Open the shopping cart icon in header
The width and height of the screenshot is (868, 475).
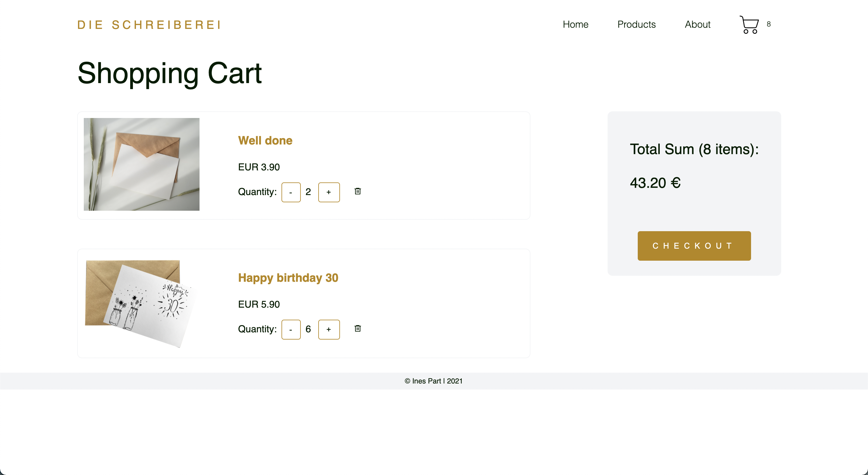click(x=749, y=25)
